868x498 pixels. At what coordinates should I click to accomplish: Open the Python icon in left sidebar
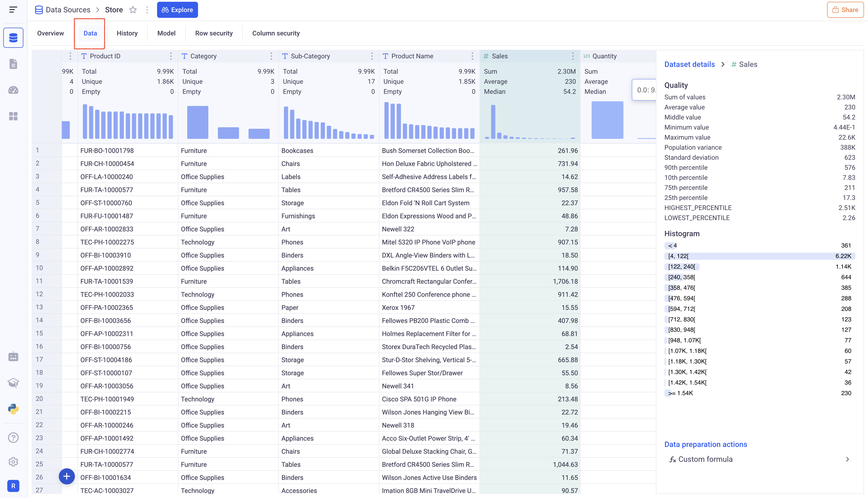click(13, 409)
